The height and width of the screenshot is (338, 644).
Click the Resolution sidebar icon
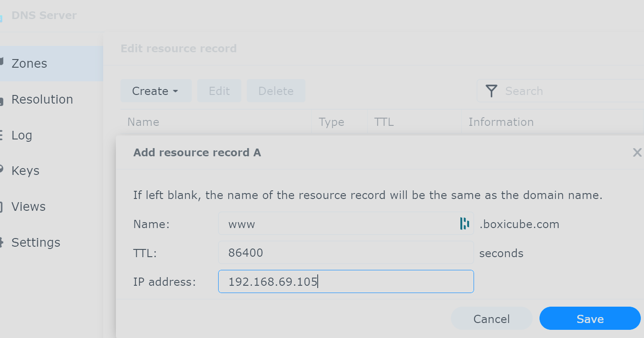pyautogui.click(x=1, y=100)
